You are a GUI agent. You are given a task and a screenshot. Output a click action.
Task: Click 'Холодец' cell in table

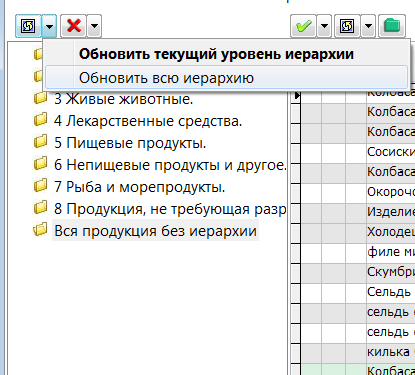tap(391, 232)
